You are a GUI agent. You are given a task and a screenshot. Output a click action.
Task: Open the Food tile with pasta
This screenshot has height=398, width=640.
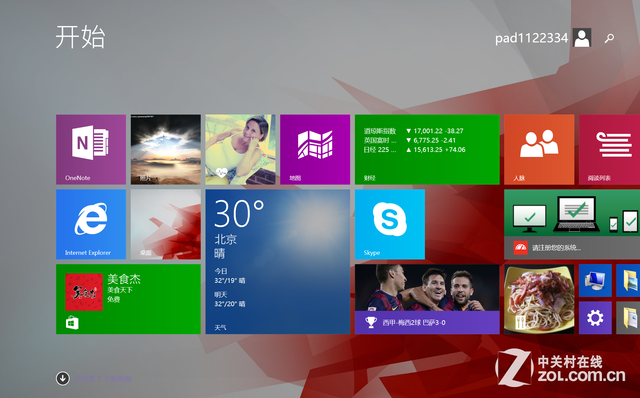tap(539, 299)
